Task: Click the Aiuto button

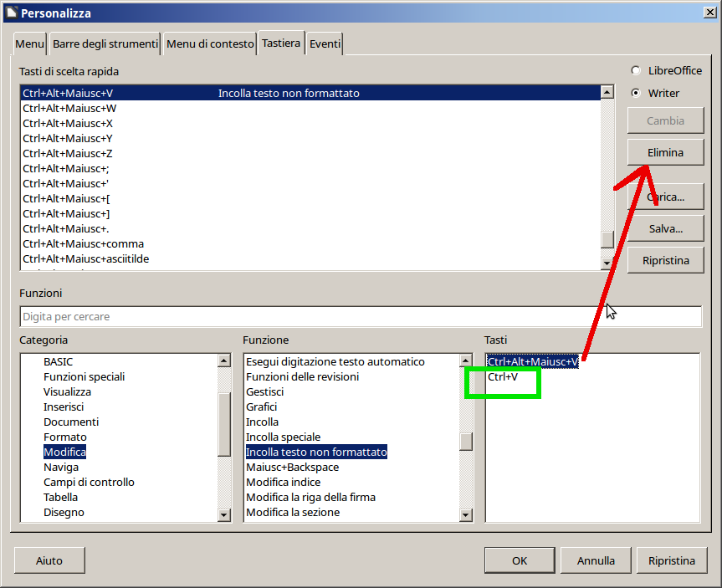Action: [x=49, y=560]
